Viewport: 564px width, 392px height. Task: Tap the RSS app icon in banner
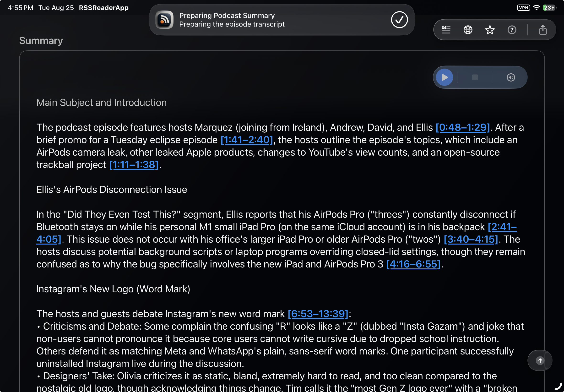click(x=164, y=20)
